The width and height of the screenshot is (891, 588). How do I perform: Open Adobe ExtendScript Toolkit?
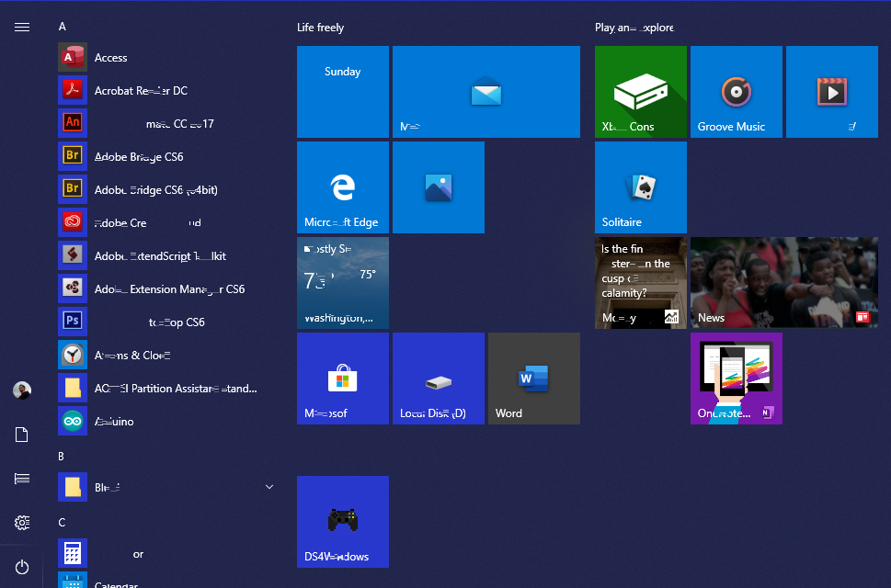(166, 255)
